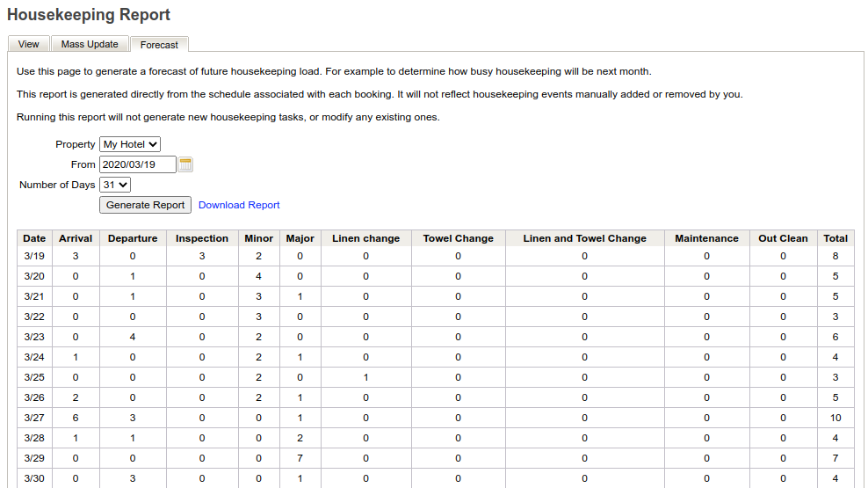Click the Total column header
Image resolution: width=868 pixels, height=488 pixels.
pyautogui.click(x=835, y=238)
